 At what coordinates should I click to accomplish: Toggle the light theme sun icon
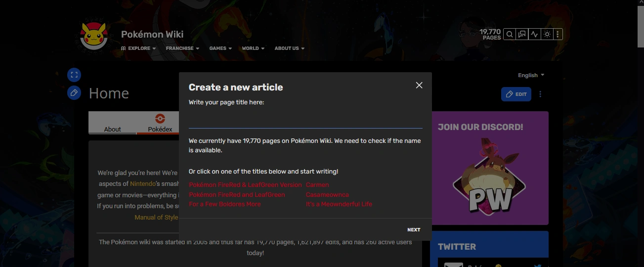(547, 34)
